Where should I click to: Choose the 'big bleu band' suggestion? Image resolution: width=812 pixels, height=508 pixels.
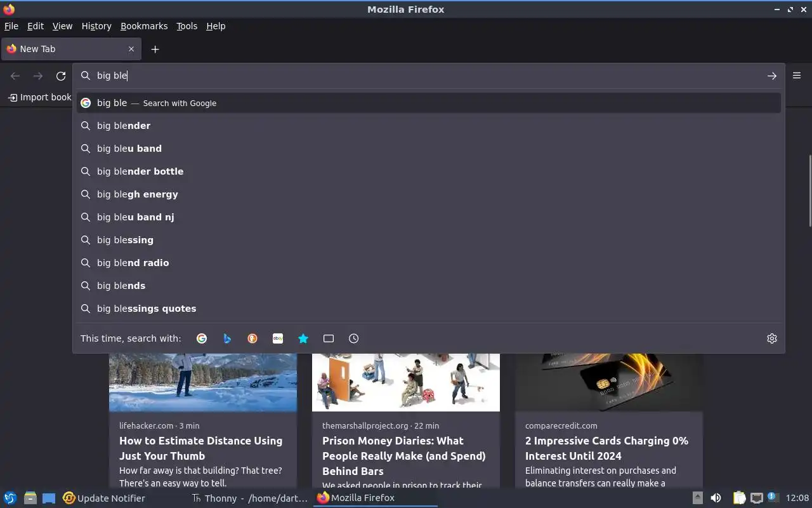click(429, 149)
